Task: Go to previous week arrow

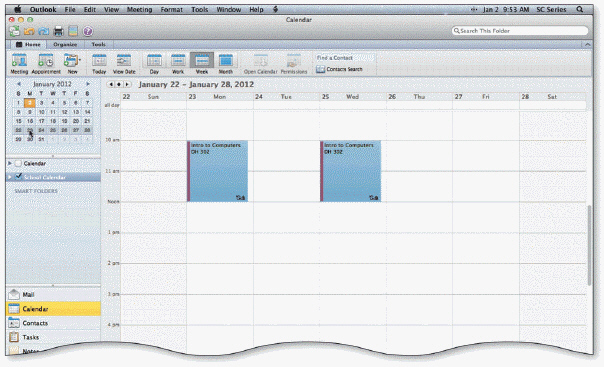Action: tap(111, 84)
